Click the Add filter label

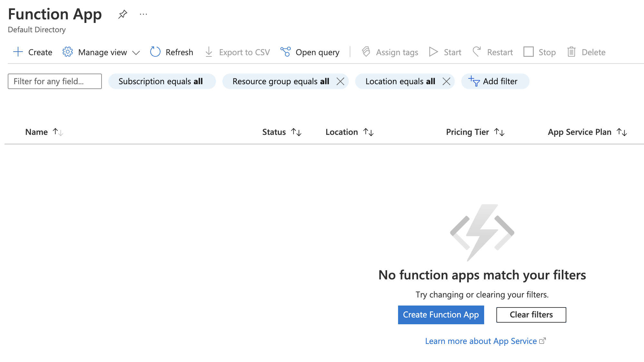pos(500,81)
